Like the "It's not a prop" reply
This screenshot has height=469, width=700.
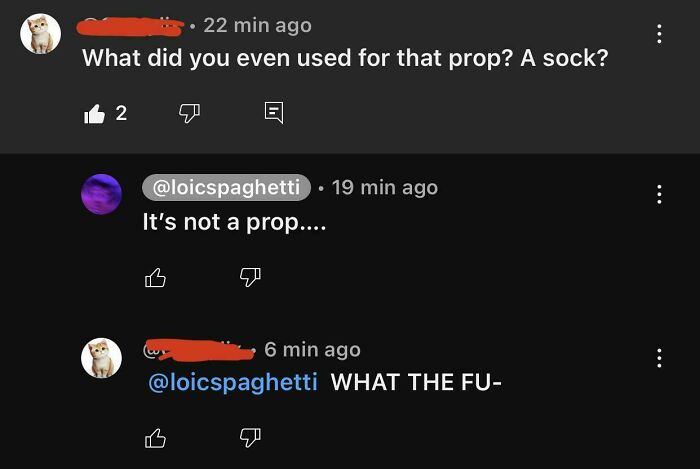coord(155,278)
